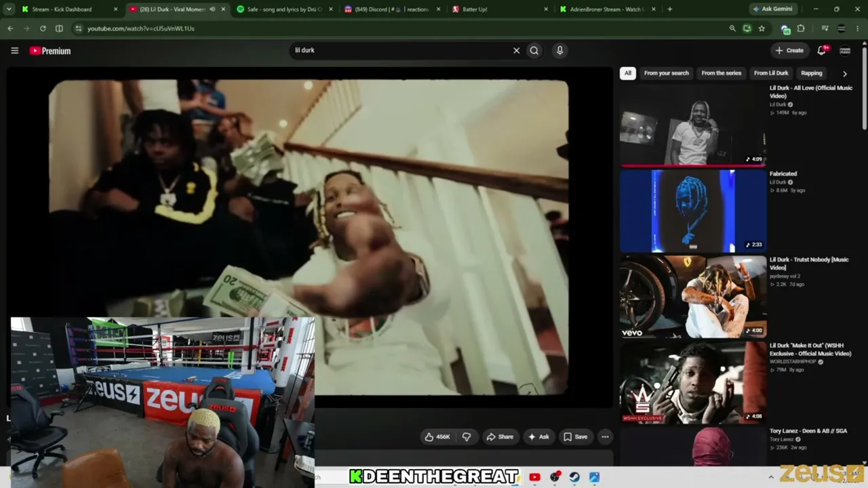The height and width of the screenshot is (488, 868).
Task: Open the tab search dropdown
Action: point(9,9)
